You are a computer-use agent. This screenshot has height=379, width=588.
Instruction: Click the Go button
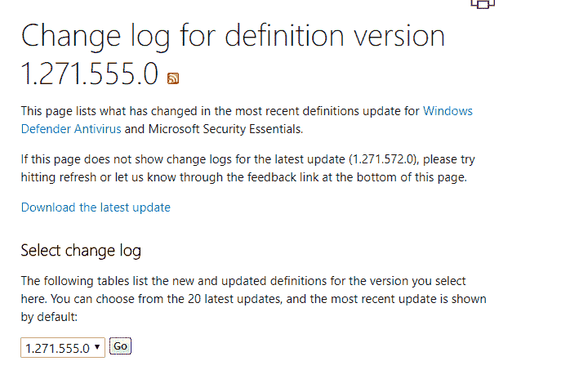pyautogui.click(x=120, y=346)
